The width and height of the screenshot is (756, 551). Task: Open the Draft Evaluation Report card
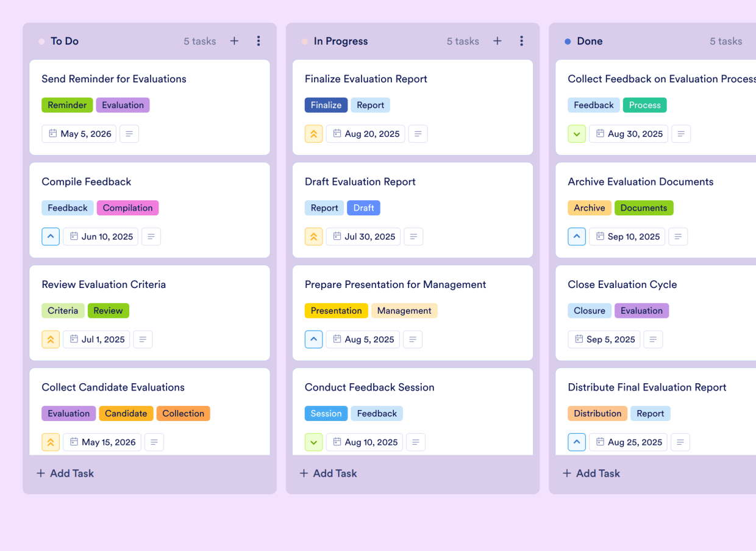click(360, 181)
